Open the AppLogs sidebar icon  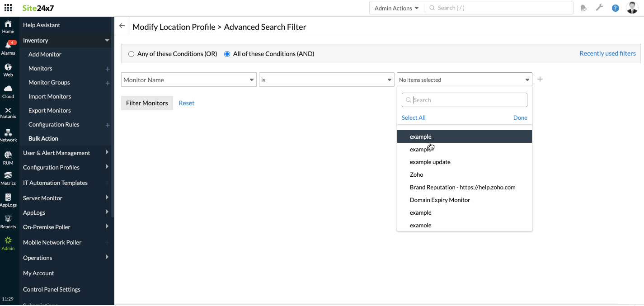pos(8,200)
